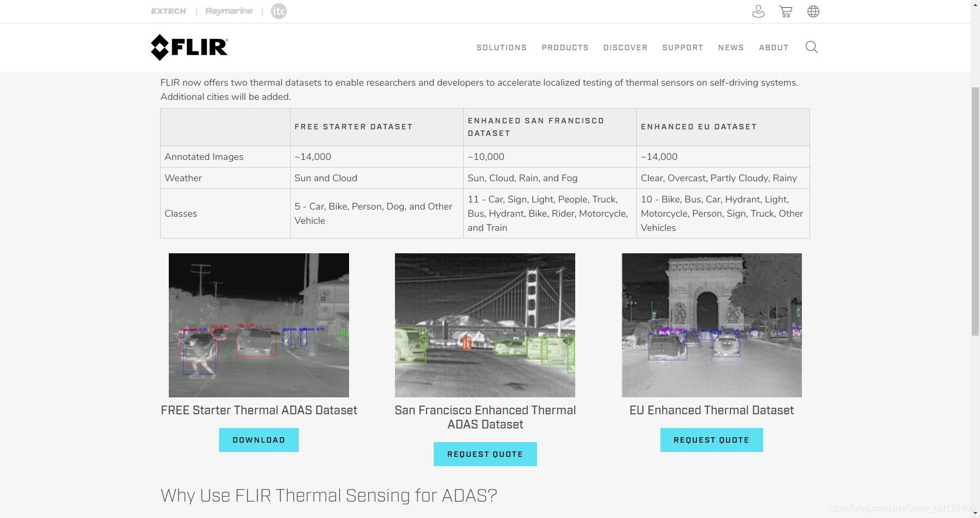Open the Products menu
This screenshot has width=980, height=518.
pos(565,48)
